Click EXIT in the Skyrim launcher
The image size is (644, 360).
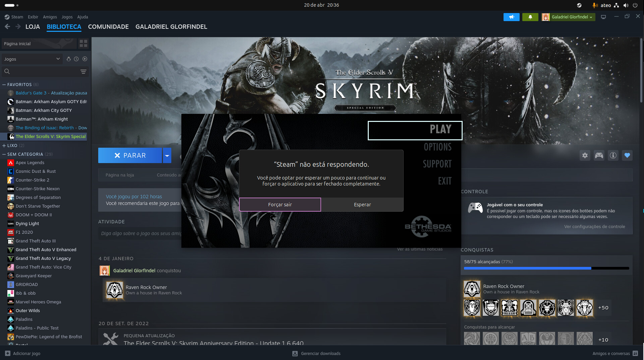[445, 181]
